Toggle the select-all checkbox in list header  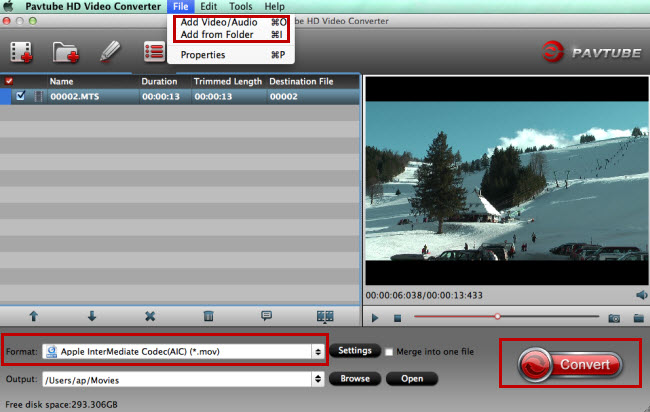tap(9, 81)
